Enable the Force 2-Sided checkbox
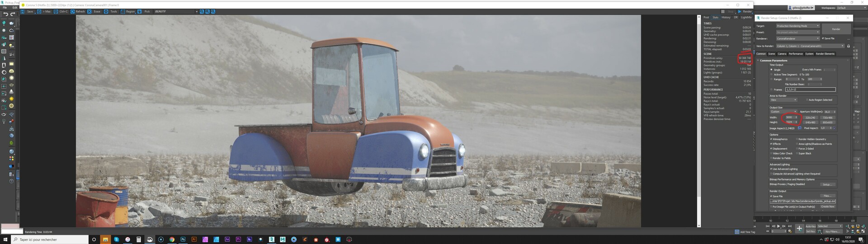Screen dimensions: 868x244 click(797, 149)
